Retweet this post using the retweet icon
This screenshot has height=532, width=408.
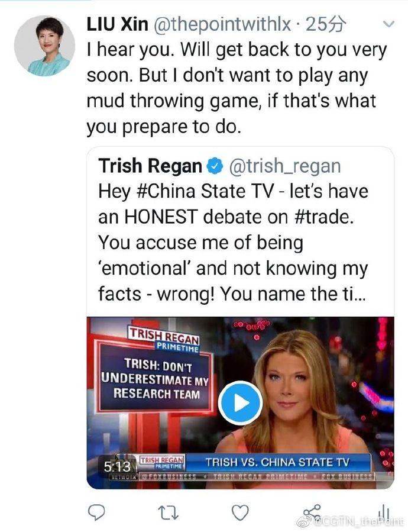(x=168, y=511)
